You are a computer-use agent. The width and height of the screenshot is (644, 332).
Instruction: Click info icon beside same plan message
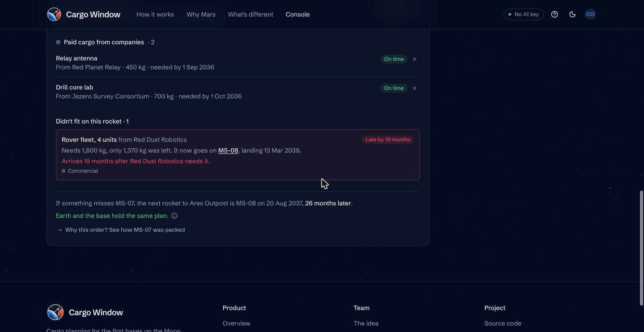(174, 216)
